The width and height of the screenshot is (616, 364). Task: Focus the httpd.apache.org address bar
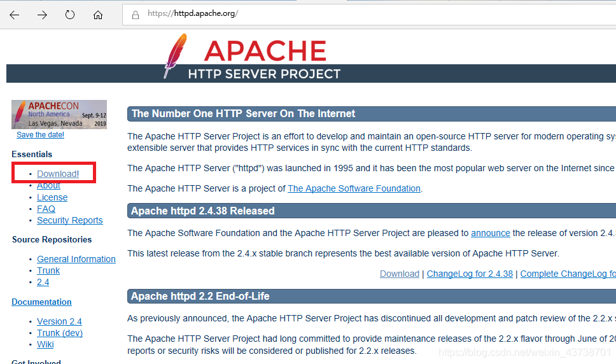tap(369, 15)
